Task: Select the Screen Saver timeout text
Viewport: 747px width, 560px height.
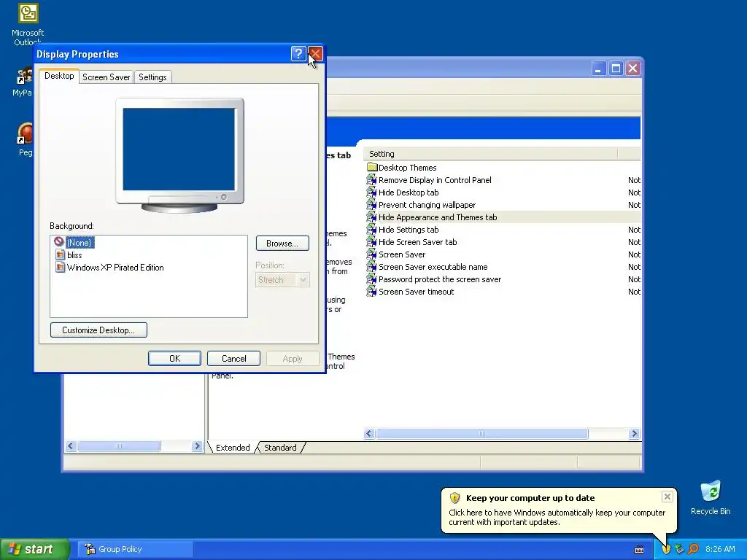Action: (x=416, y=292)
